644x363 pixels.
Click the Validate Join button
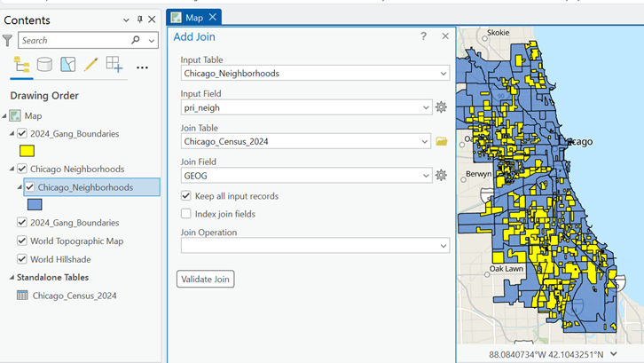[205, 280]
